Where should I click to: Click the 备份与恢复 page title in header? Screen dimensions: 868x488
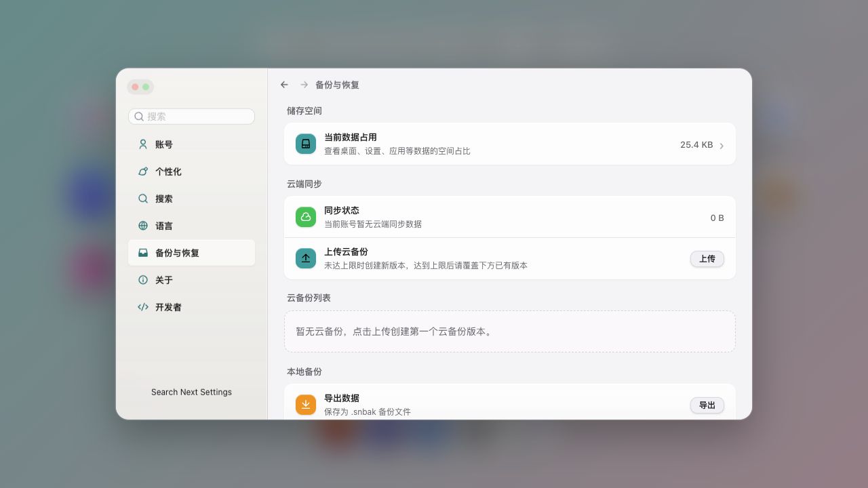(x=337, y=85)
